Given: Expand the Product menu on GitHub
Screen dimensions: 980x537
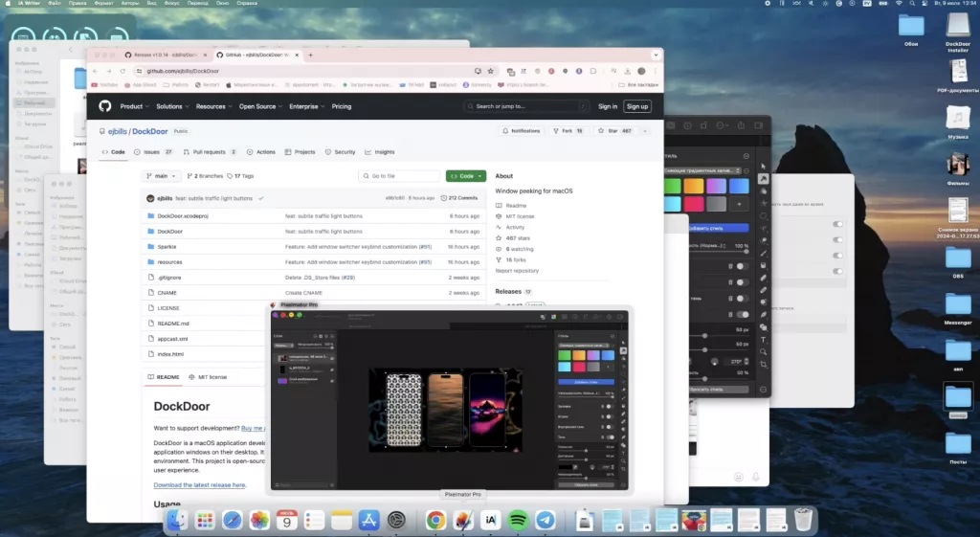Looking at the screenshot, I should [x=134, y=106].
